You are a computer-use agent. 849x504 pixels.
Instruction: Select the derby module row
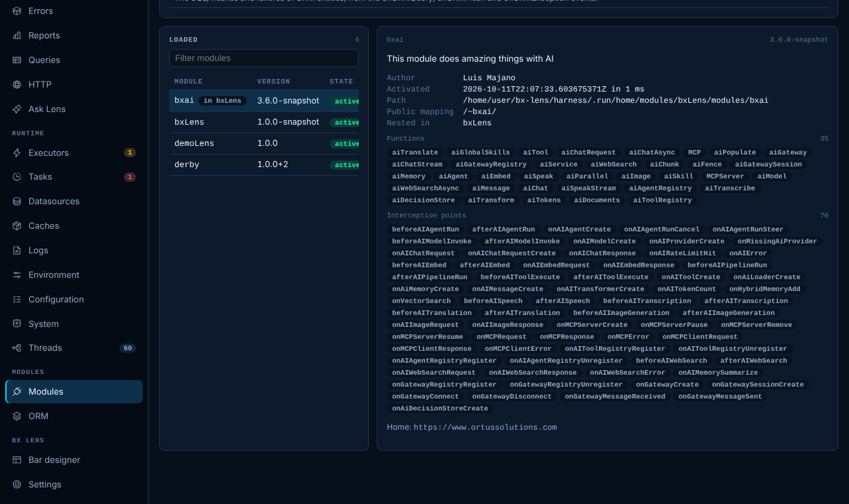264,164
